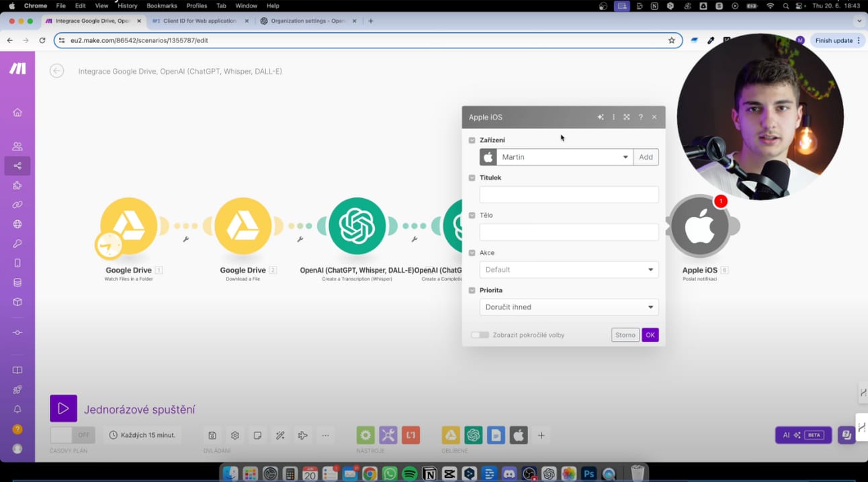Open the OpenAI Create a Transcription module
The height and width of the screenshot is (482, 868).
[357, 226]
